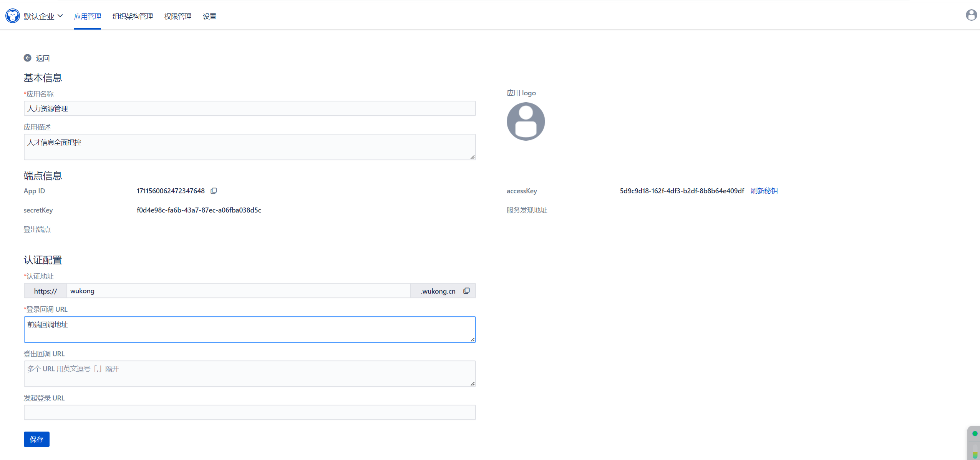Click the back arrow icon
The image size is (980, 460).
point(27,58)
